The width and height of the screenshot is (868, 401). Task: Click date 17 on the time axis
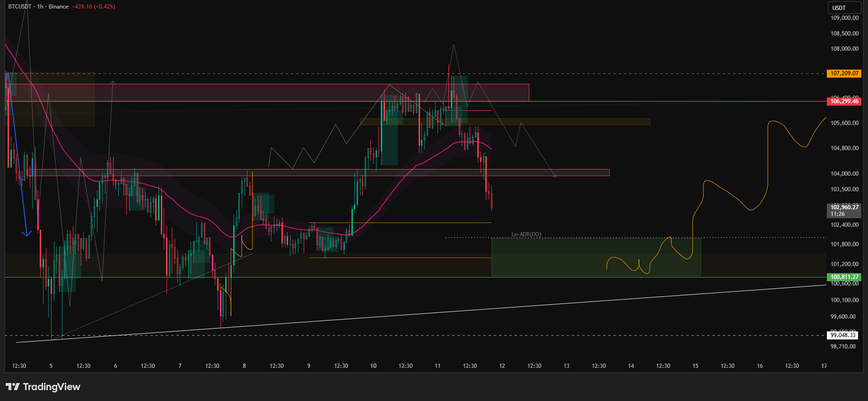824,366
